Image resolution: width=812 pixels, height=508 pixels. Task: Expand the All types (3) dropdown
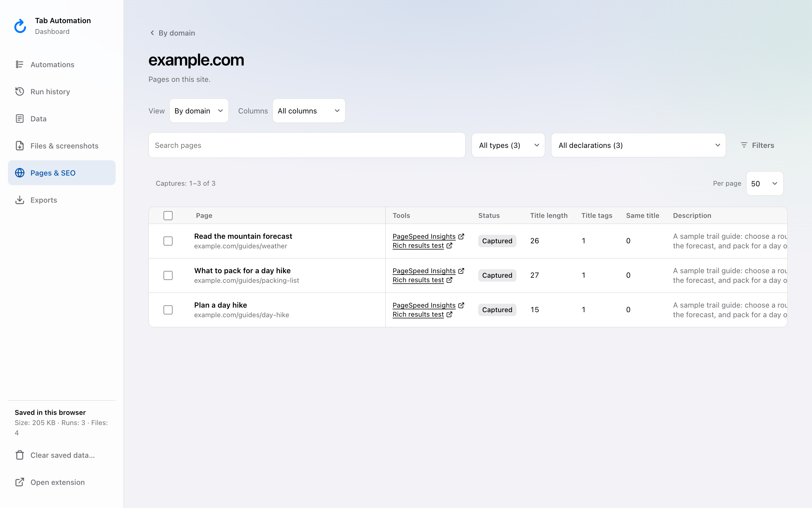point(508,145)
